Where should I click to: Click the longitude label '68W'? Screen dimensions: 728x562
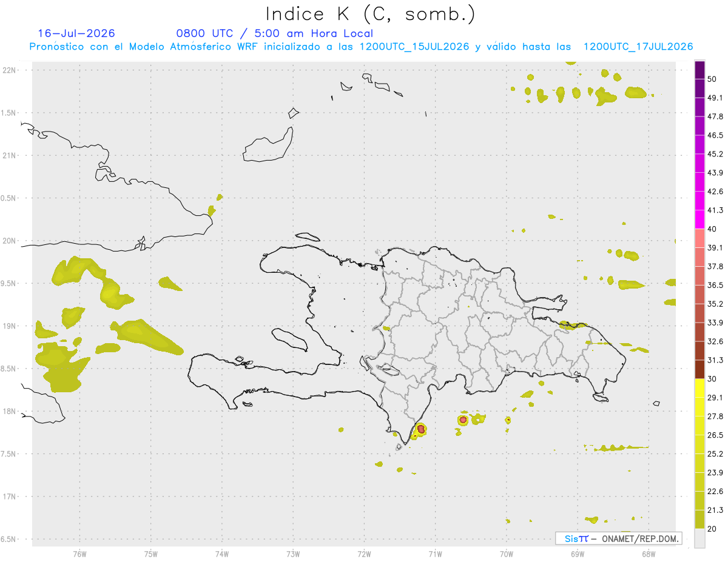click(649, 554)
